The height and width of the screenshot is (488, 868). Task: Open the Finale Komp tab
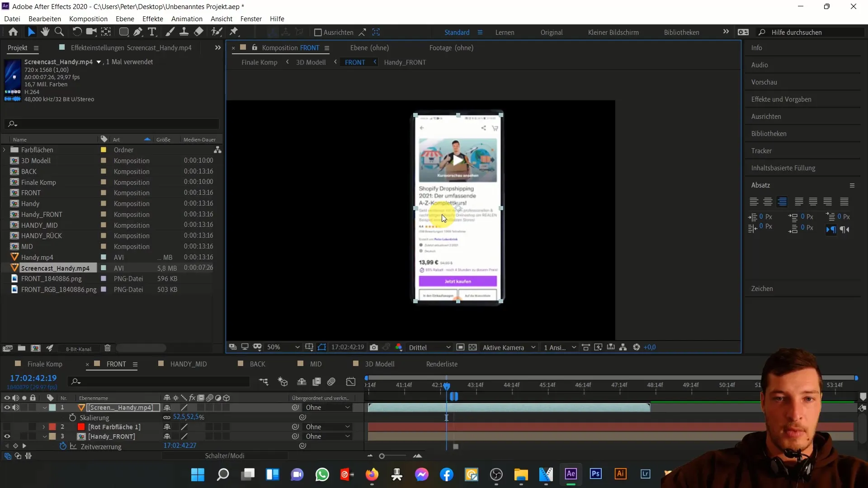pyautogui.click(x=45, y=363)
